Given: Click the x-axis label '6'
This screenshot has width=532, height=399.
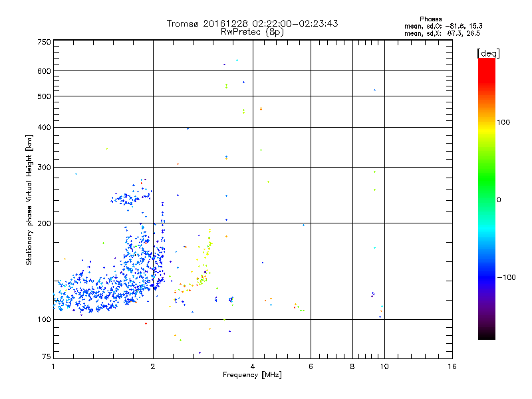Looking at the screenshot, I should pos(311,366).
